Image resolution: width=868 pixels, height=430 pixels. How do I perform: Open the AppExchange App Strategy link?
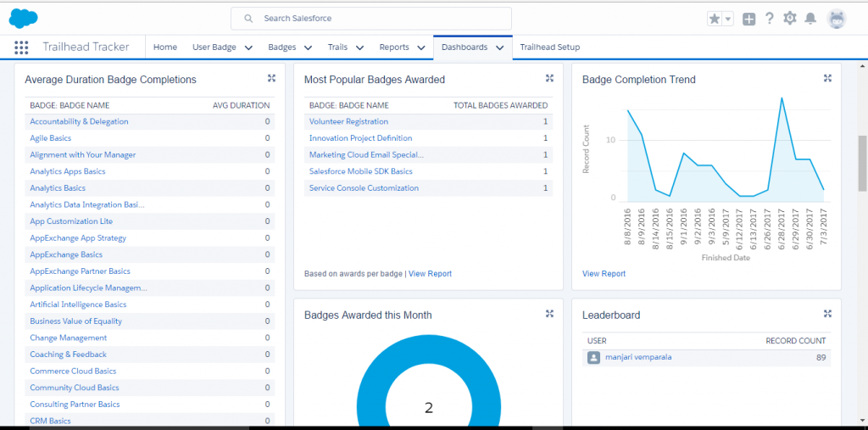(x=78, y=237)
